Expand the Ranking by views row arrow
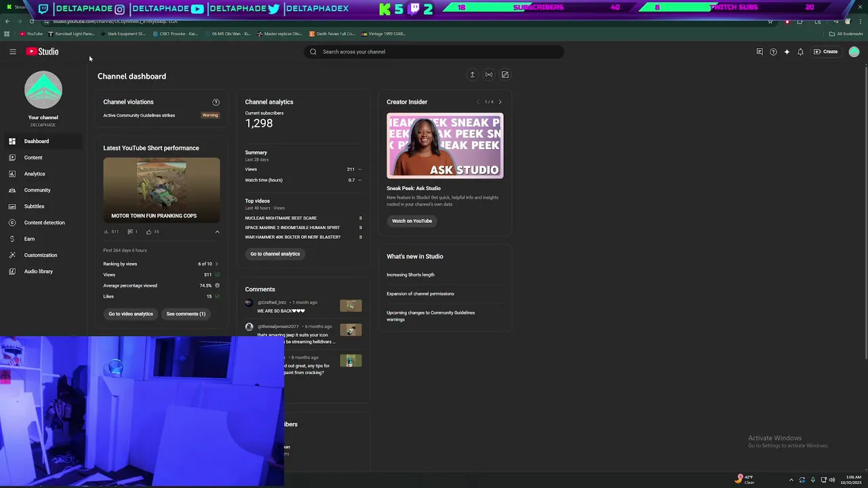Image resolution: width=868 pixels, height=488 pixels. coord(216,264)
